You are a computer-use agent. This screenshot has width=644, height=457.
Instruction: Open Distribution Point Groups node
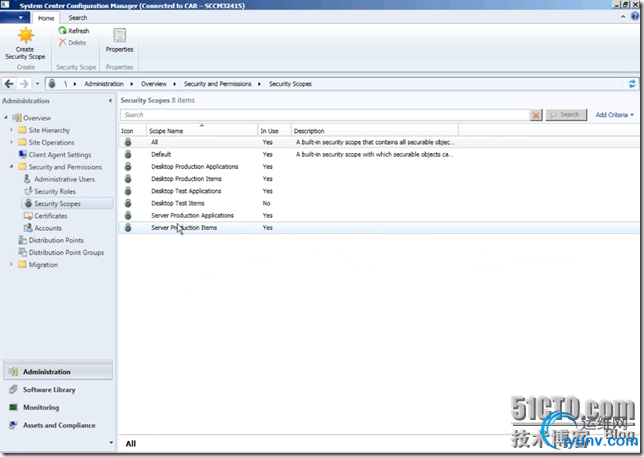click(61, 253)
